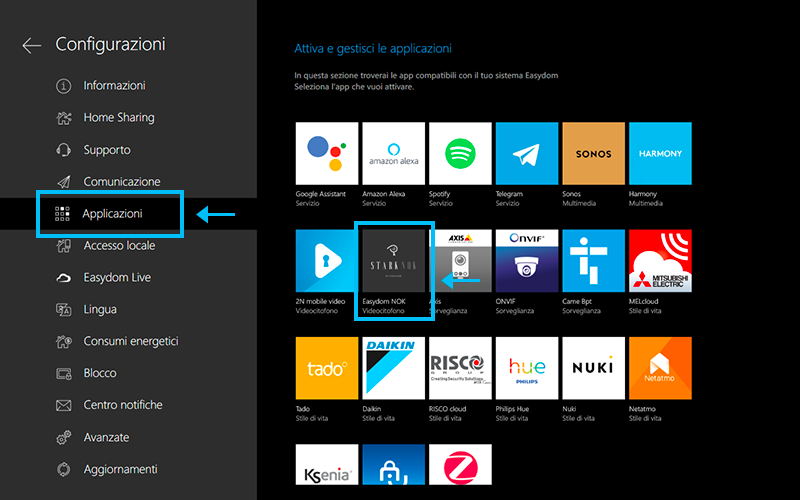Select the Came Bpt tile
The height and width of the screenshot is (500, 800).
click(593, 261)
